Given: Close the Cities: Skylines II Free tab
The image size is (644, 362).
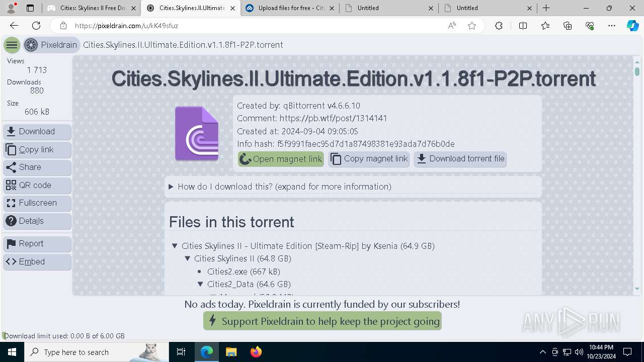Looking at the screenshot, I should click(134, 8).
